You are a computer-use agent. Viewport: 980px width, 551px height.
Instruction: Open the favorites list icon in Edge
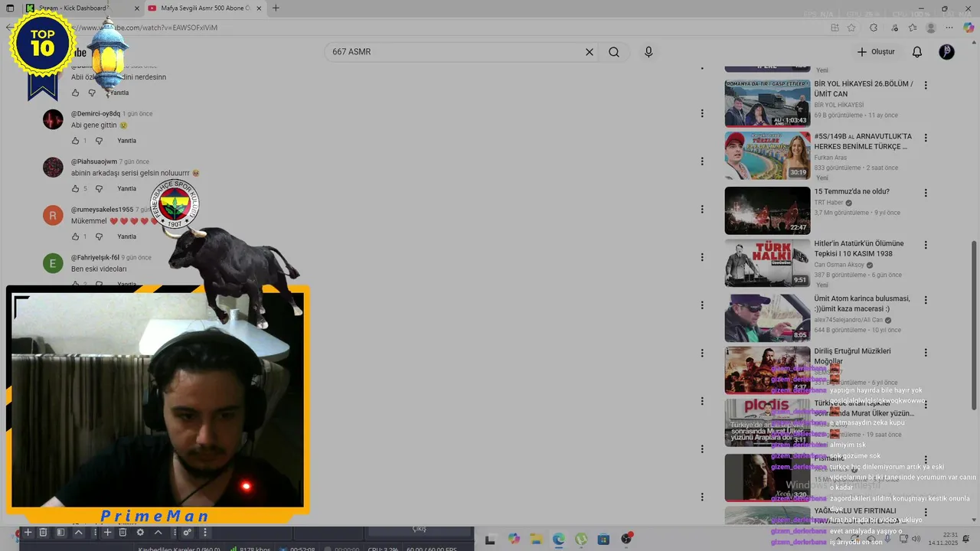click(913, 28)
